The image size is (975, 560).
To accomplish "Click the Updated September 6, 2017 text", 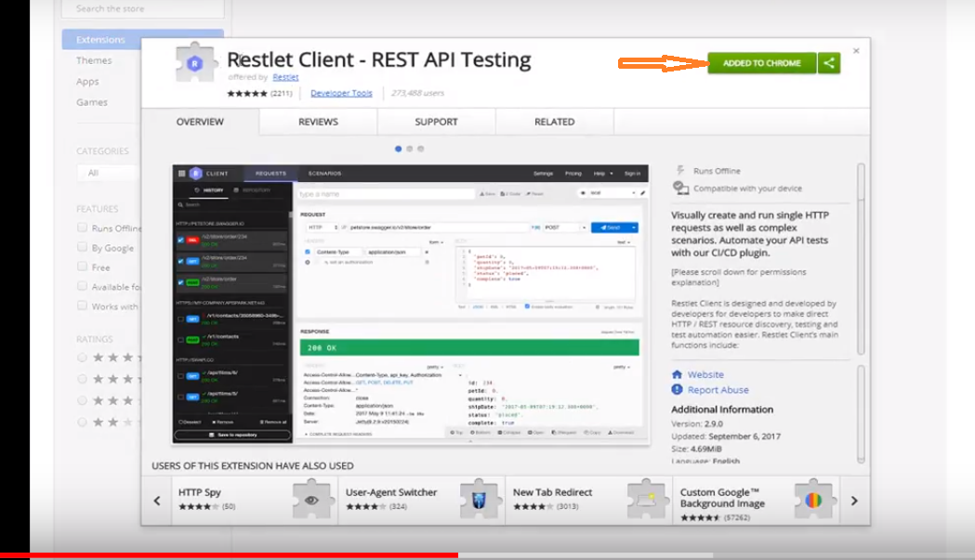I will click(726, 436).
